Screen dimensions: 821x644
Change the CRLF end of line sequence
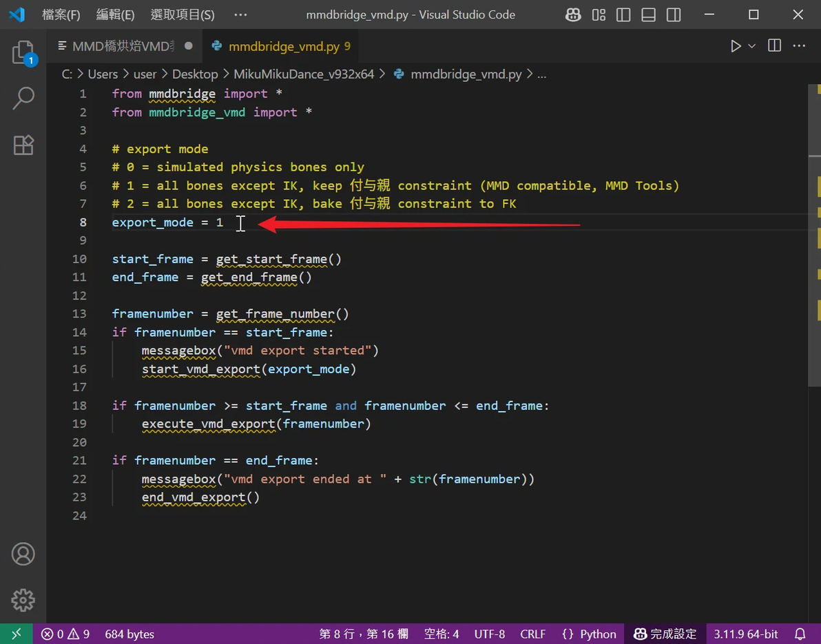point(532,634)
